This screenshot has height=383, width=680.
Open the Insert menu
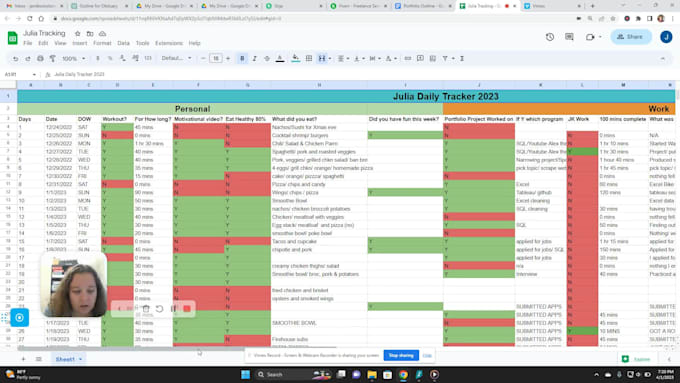tap(79, 43)
